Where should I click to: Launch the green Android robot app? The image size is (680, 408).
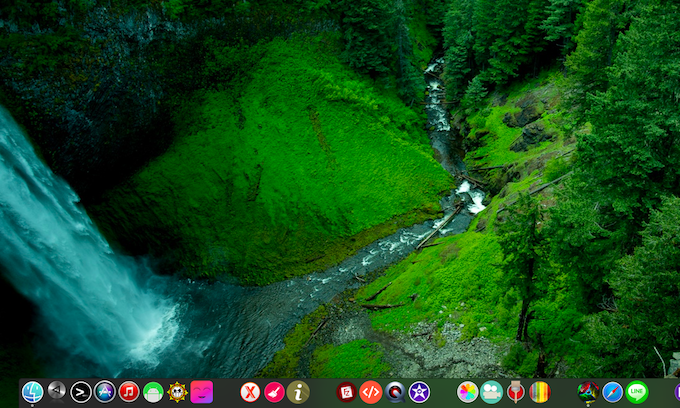click(153, 392)
